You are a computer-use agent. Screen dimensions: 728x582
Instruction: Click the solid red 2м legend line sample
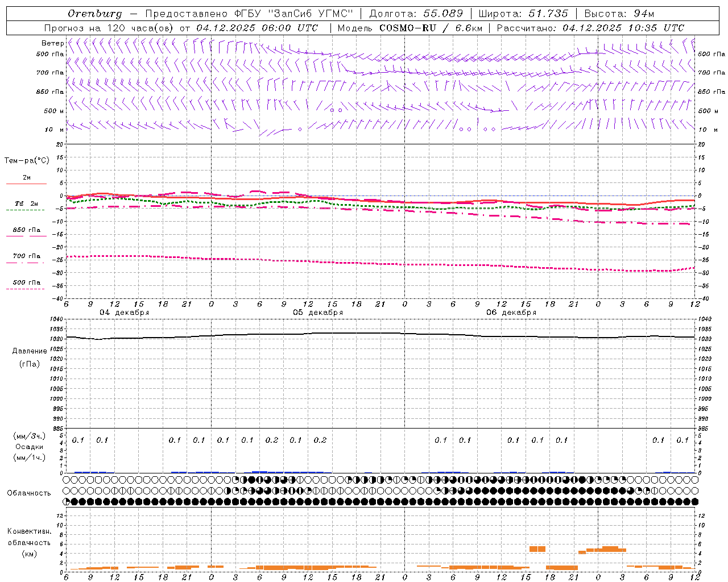point(26,184)
